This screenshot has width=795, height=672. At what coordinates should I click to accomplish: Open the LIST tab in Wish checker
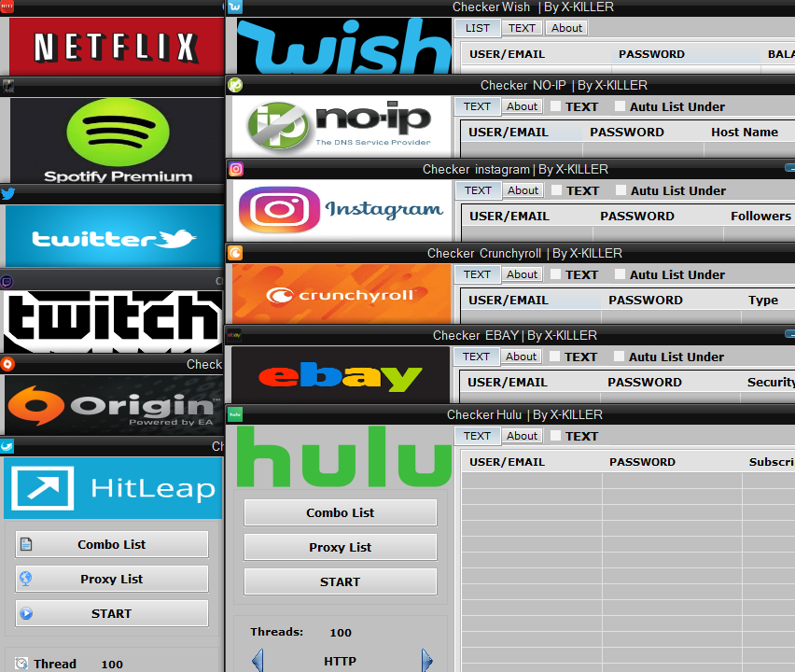(478, 28)
